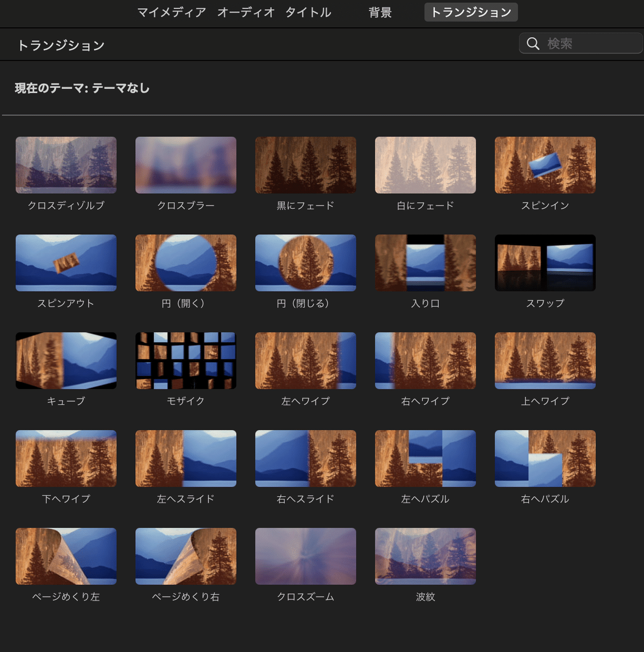The width and height of the screenshot is (644, 652).
Task: Click the モザイク label text
Action: click(x=186, y=401)
